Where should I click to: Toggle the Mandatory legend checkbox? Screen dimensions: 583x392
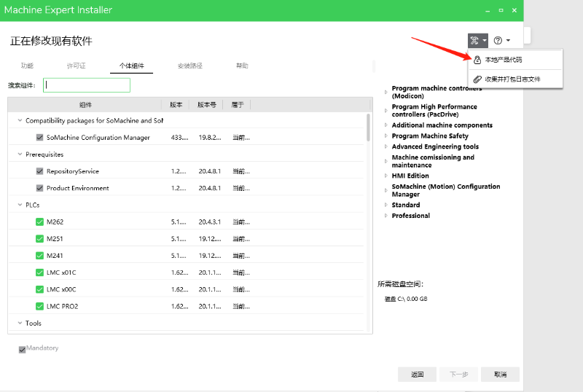point(23,350)
